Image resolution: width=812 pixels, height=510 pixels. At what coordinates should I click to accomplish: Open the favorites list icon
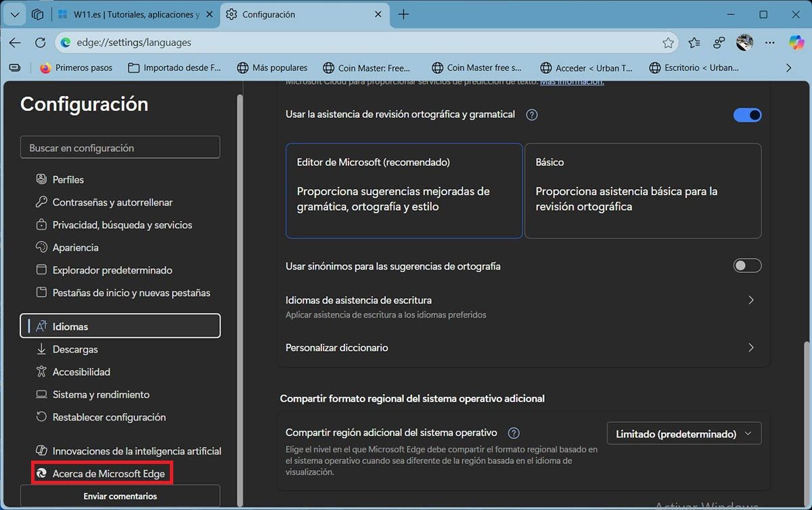[694, 43]
